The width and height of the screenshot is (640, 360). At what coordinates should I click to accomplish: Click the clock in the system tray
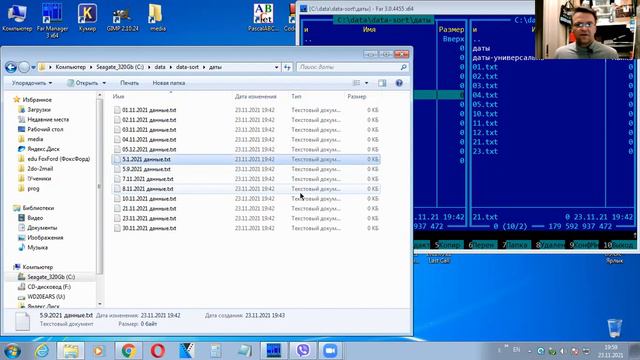pyautogui.click(x=611, y=351)
